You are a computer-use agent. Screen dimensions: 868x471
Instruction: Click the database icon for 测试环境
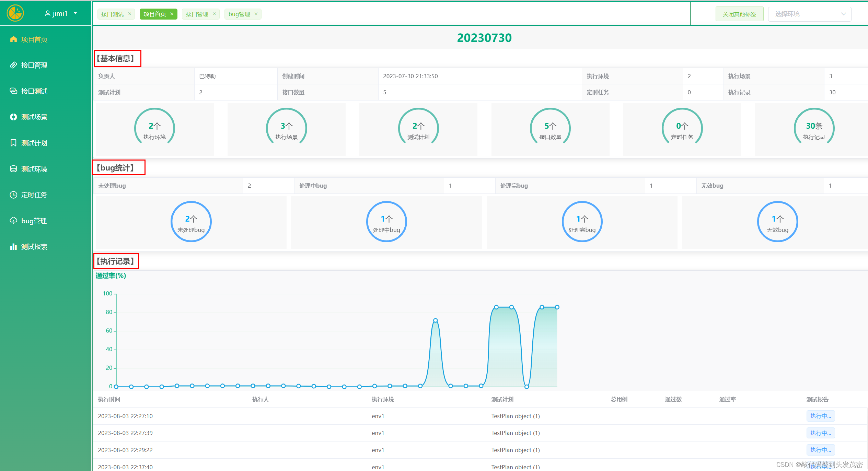[x=13, y=169]
